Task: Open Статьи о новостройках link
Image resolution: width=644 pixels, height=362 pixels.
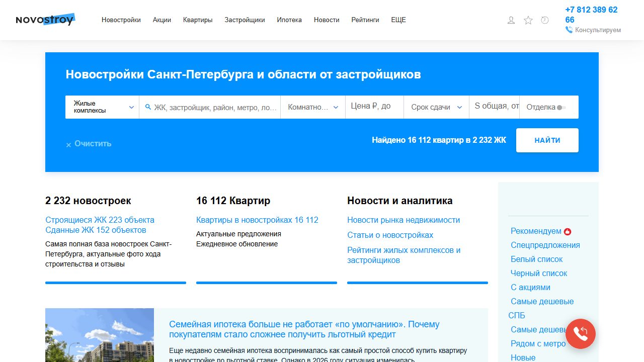Action: point(390,235)
